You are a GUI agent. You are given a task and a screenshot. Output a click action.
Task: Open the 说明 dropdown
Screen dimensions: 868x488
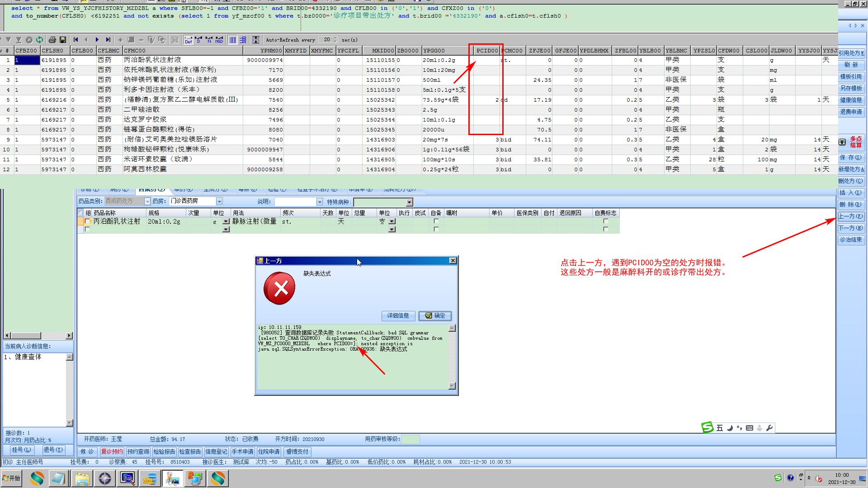(320, 202)
